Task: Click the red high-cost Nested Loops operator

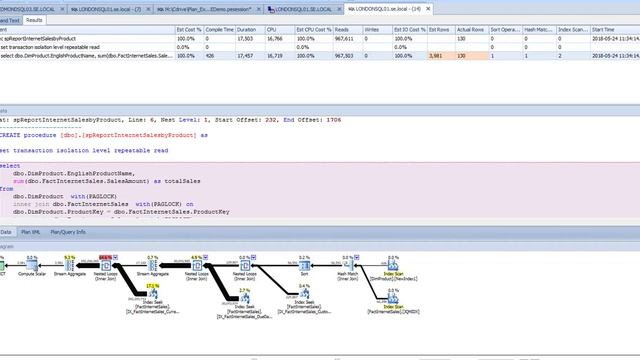Action: (105, 268)
